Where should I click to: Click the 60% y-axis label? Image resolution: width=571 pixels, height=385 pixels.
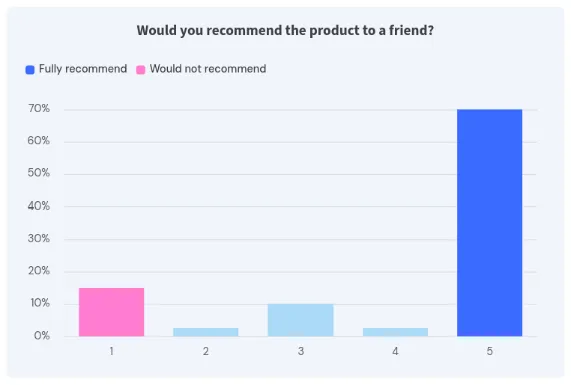[x=39, y=141]
